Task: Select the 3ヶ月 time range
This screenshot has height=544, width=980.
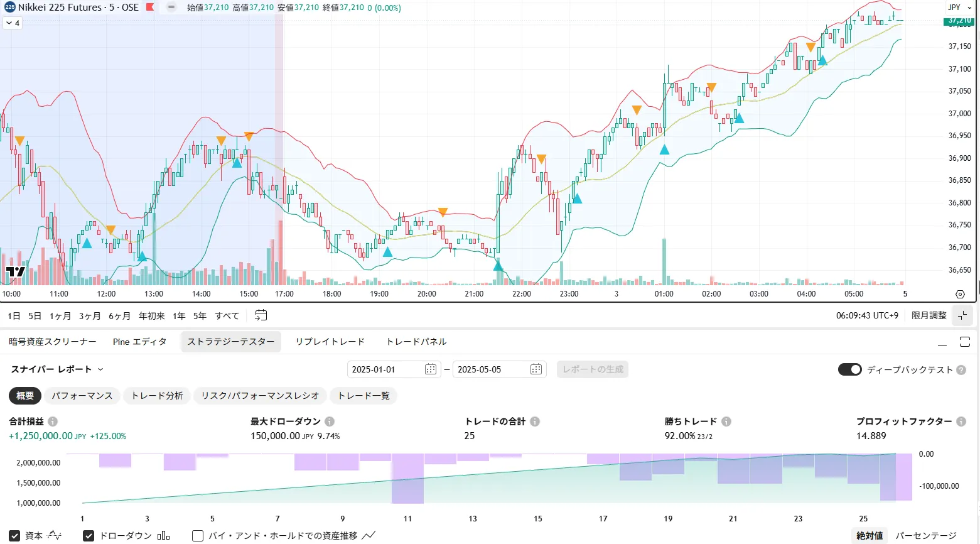Action: pyautogui.click(x=90, y=316)
